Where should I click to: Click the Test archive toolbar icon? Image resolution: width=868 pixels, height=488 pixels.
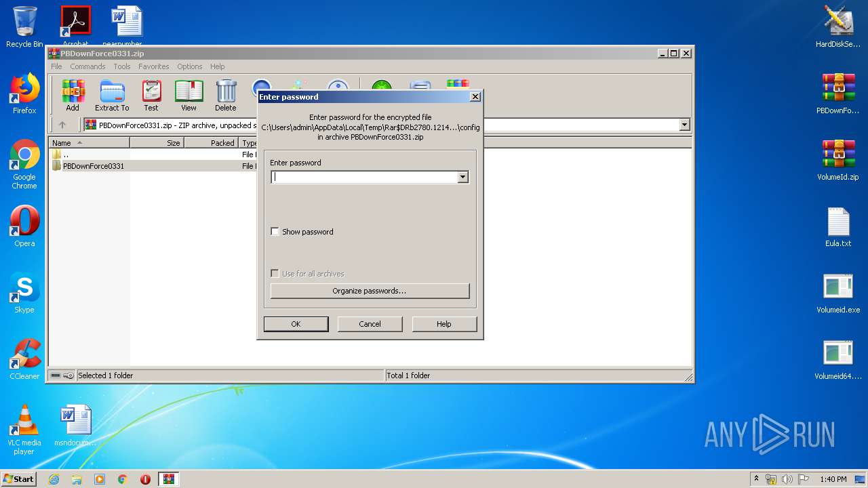151,96
